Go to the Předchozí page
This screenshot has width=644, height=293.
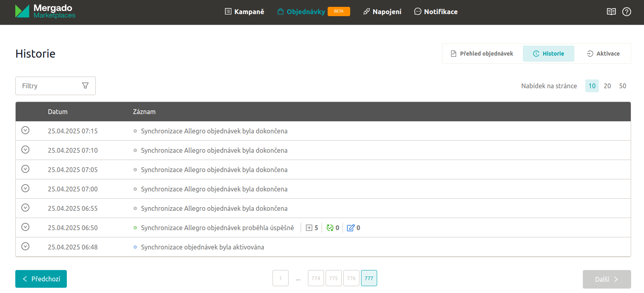tap(41, 279)
